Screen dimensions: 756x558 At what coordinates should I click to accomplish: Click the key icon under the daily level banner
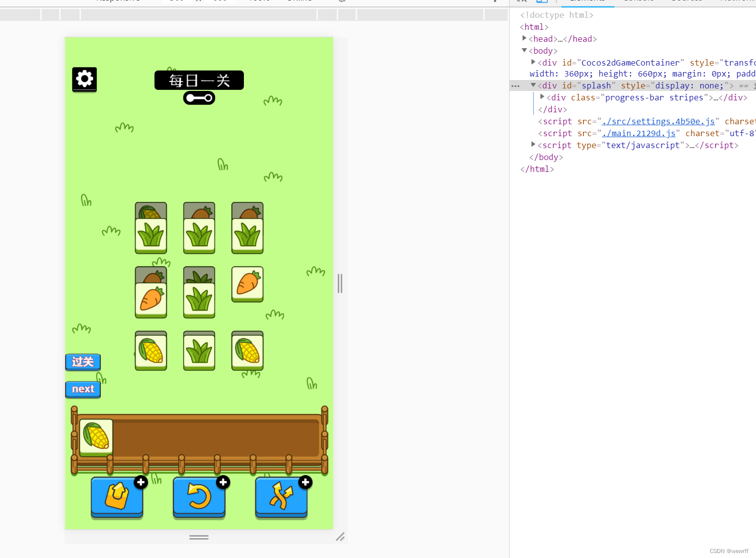click(199, 98)
